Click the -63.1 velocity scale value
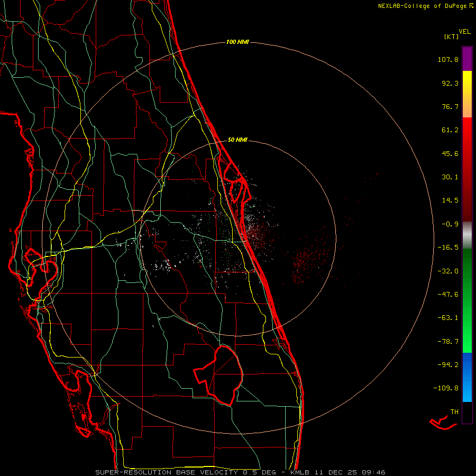The height and width of the screenshot is (476, 476). coord(448,318)
